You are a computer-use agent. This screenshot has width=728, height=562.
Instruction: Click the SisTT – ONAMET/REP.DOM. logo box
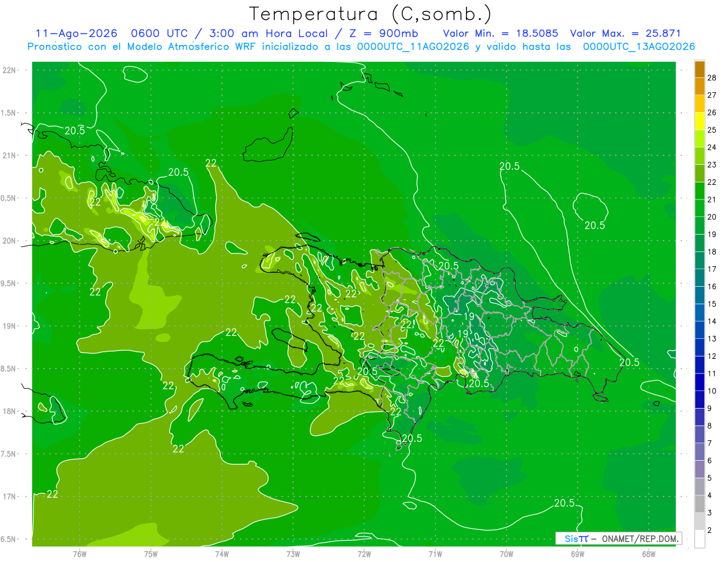618,538
